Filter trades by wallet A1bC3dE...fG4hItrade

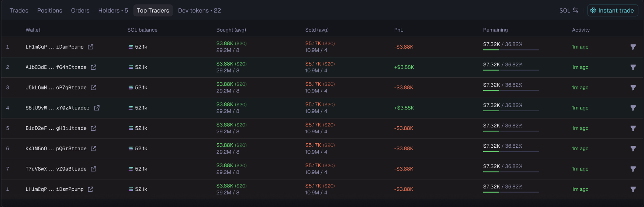[x=633, y=67]
